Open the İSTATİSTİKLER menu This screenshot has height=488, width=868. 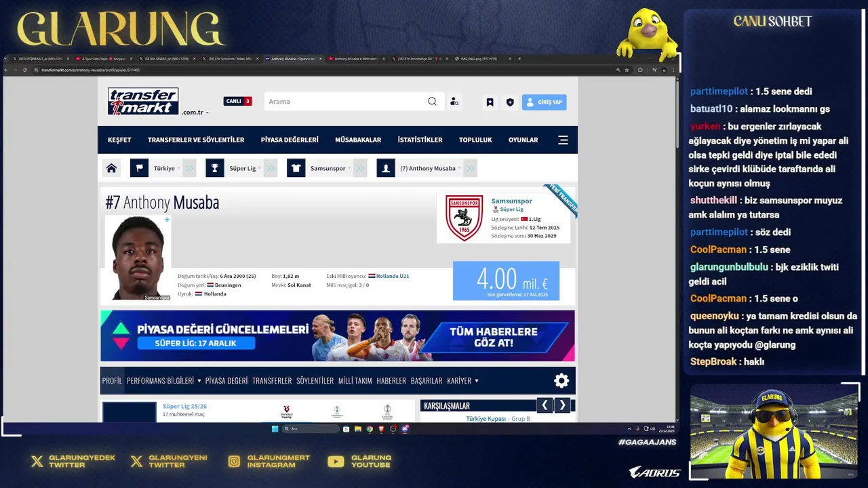(420, 140)
